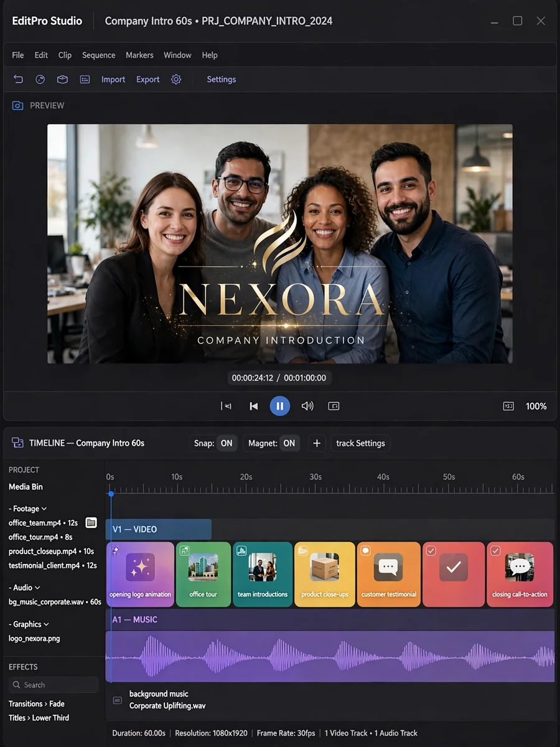Screen dimensions: 560x747
Task: Uncheck the corner checkbox on the red checkmark clip
Action: pos(431,551)
